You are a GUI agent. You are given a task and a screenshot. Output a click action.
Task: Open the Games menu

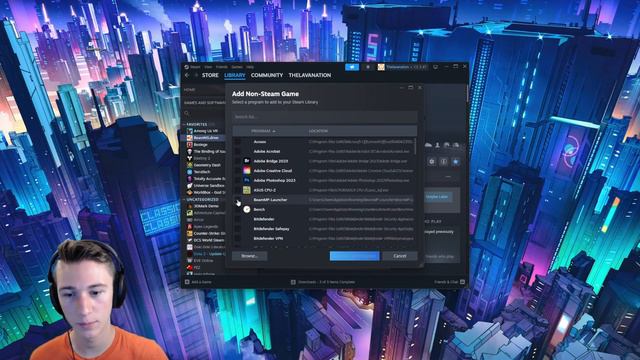tap(237, 67)
